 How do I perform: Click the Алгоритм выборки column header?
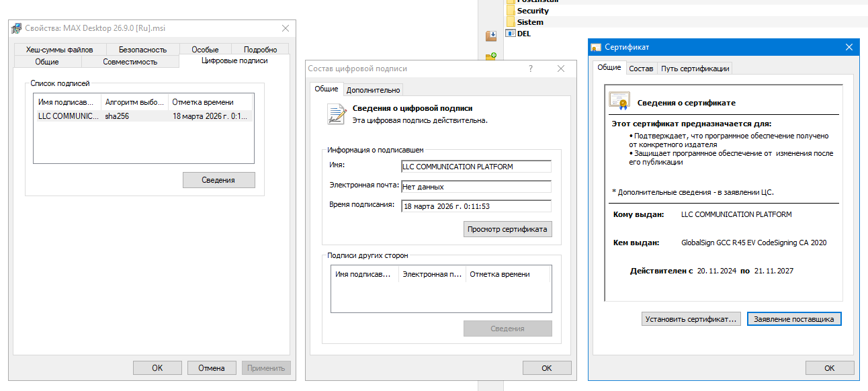pyautogui.click(x=134, y=102)
